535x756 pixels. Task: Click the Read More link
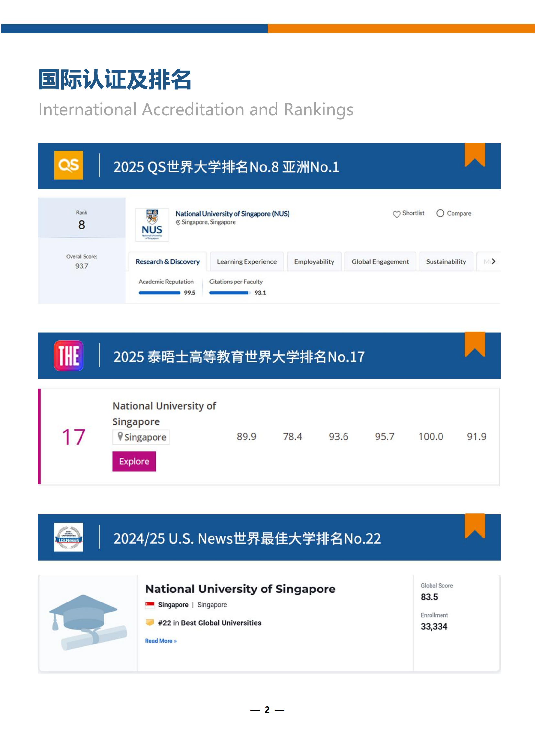point(161,641)
